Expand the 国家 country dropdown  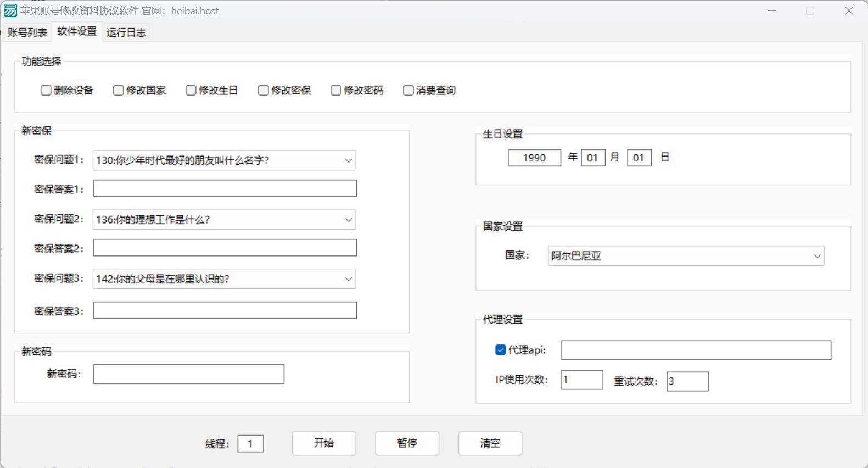[x=817, y=256]
